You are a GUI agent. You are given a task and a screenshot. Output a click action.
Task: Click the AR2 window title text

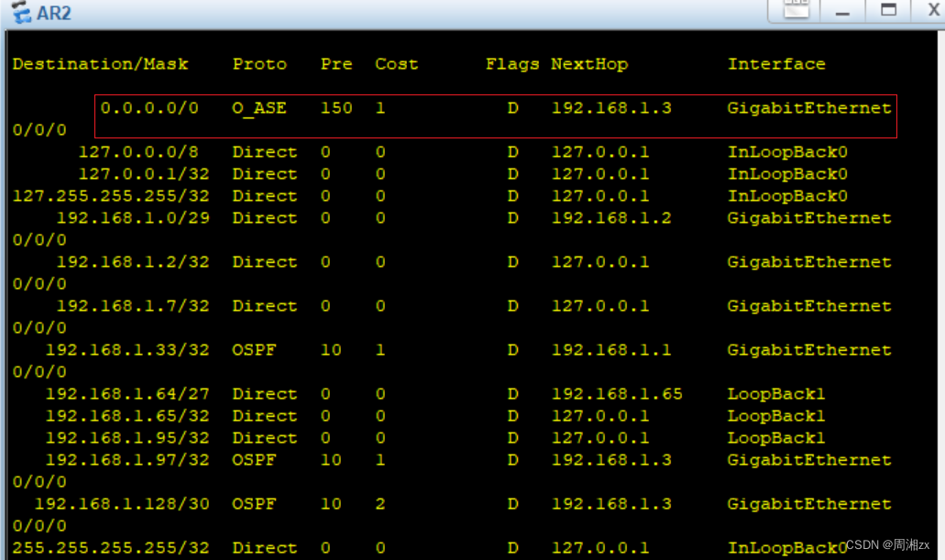point(50,12)
